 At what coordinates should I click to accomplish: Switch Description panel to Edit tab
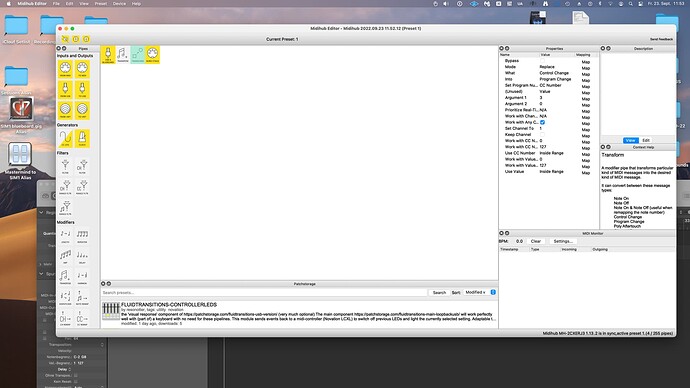646,140
